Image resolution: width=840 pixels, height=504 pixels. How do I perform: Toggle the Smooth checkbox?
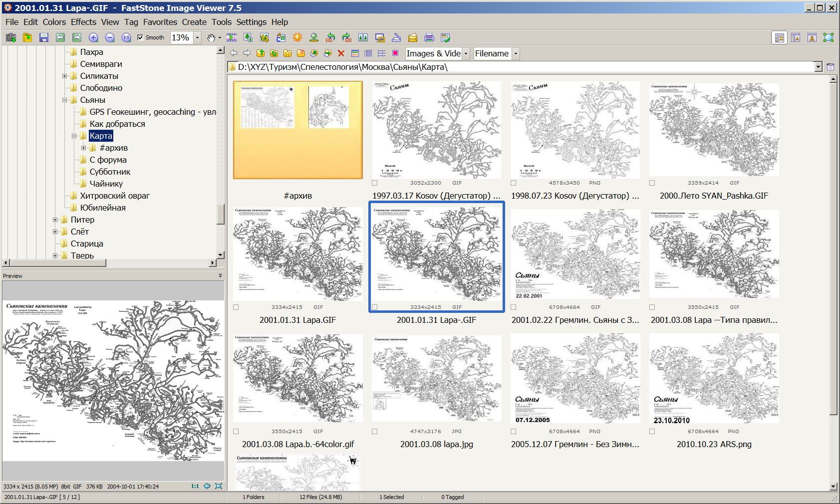(140, 37)
